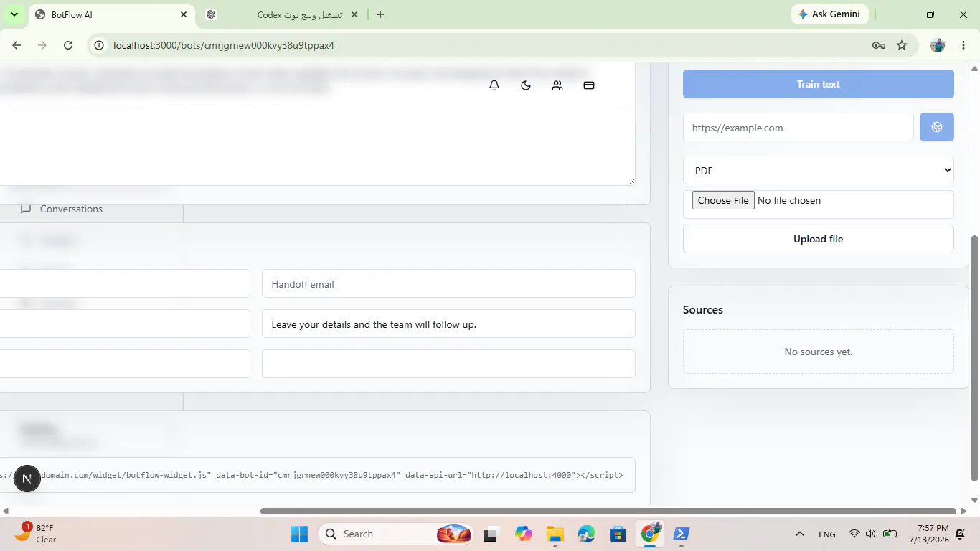
Task: Go forward with the browser forward arrow
Action: tap(42, 45)
